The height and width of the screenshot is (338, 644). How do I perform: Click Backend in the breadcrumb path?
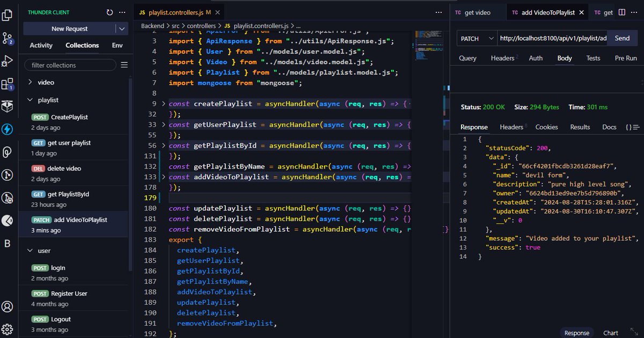point(153,26)
